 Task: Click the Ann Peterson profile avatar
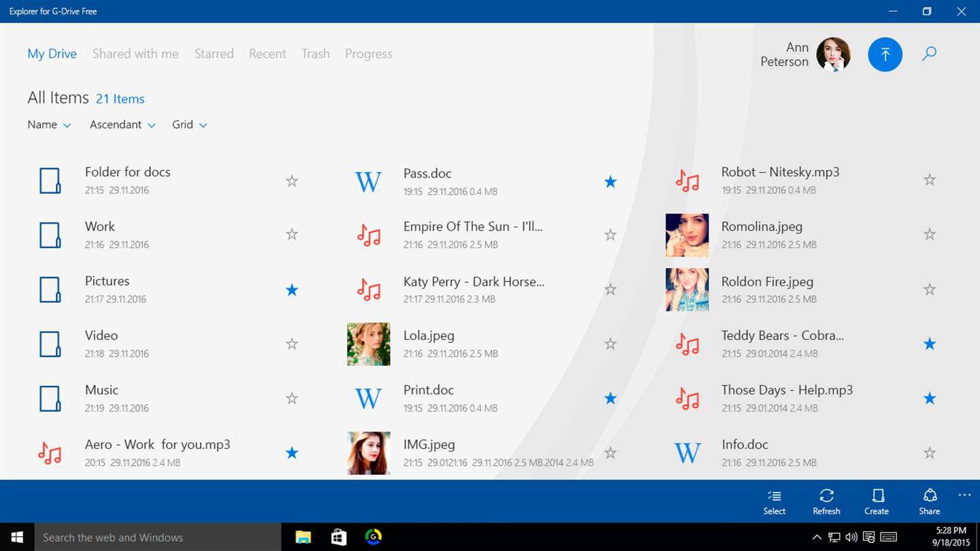(x=834, y=54)
